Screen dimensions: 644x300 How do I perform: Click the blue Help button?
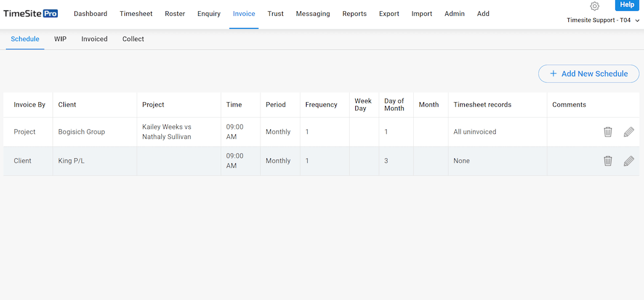point(627,5)
